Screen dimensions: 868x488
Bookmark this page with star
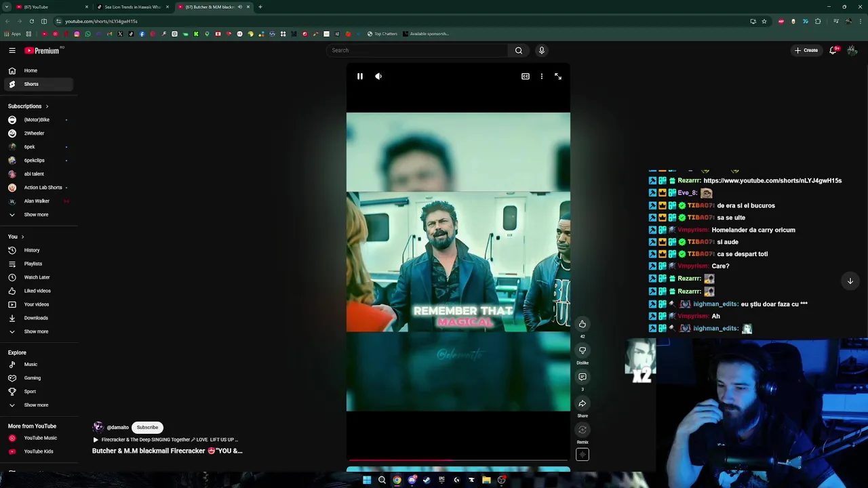pos(764,21)
